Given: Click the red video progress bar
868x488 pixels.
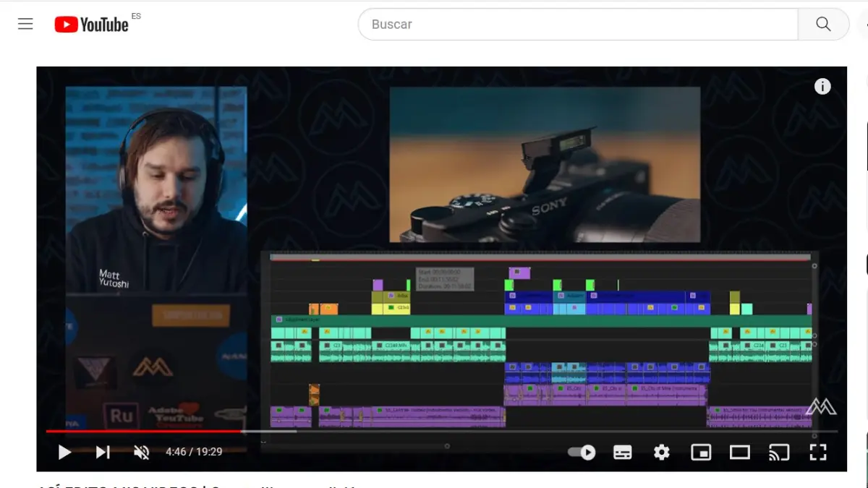Looking at the screenshot, I should (145, 431).
